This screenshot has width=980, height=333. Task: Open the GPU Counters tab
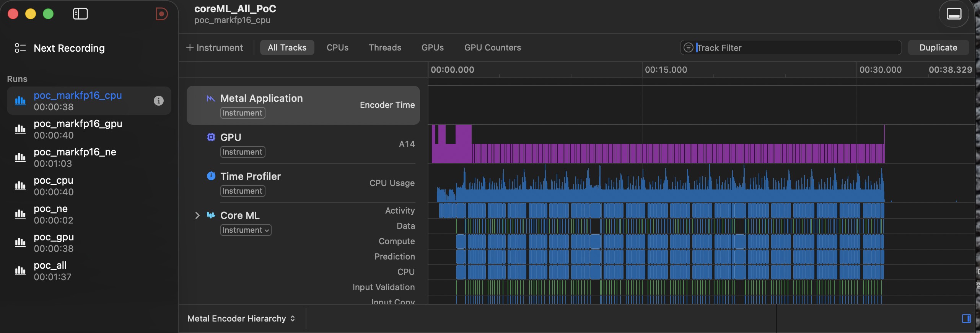[493, 47]
